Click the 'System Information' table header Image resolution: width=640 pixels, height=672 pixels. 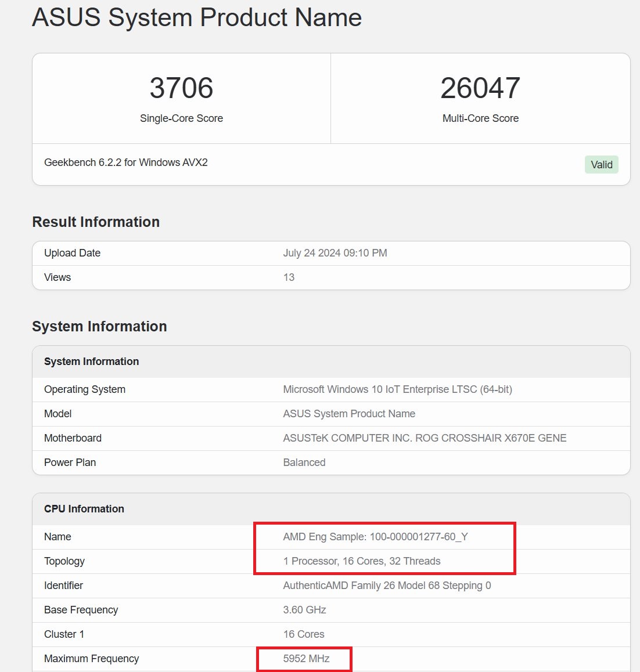91,362
